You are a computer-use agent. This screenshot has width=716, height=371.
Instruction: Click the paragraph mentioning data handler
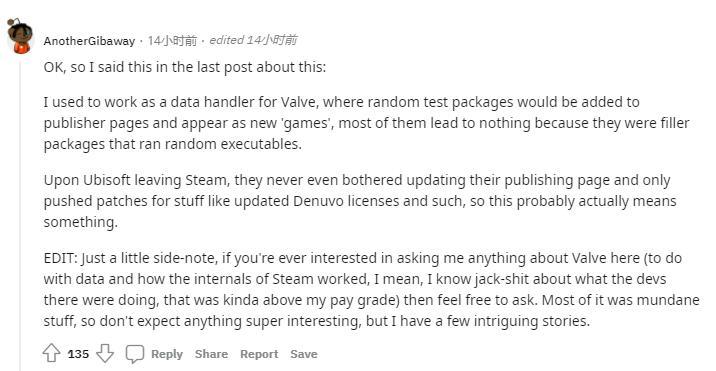tap(367, 123)
